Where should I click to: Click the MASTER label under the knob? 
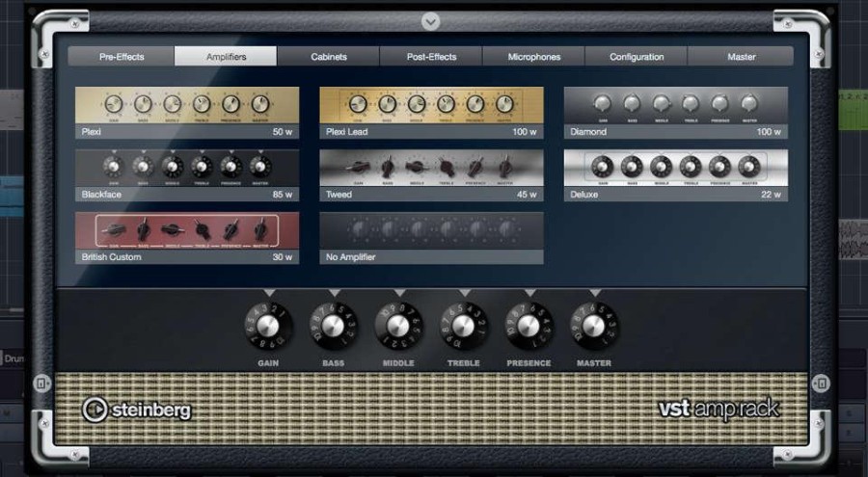pos(594,363)
